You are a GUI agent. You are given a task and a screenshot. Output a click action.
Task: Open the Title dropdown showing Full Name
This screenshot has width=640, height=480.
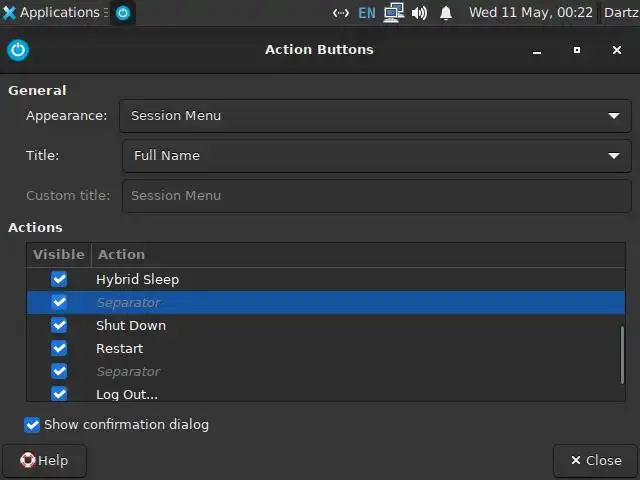[376, 156]
